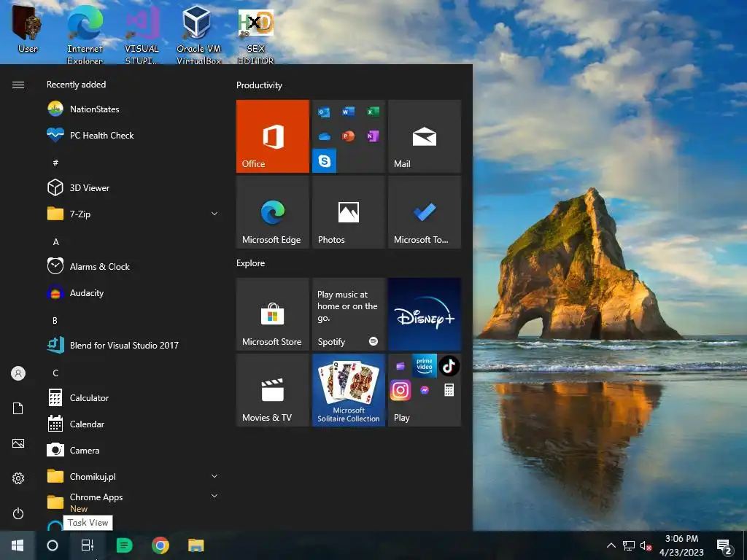The width and height of the screenshot is (747, 560).
Task: Click the network icon in system tray
Action: pyautogui.click(x=629, y=545)
